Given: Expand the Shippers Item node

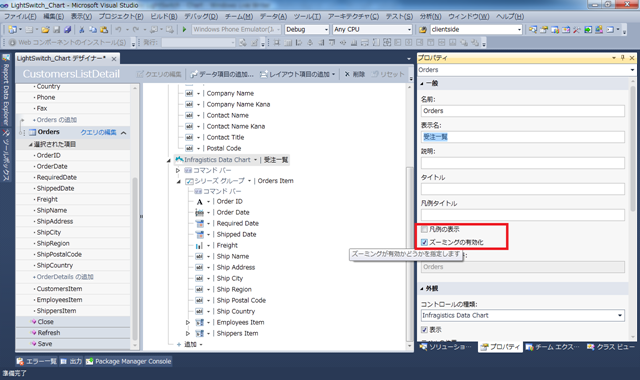Looking at the screenshot, I should [x=188, y=333].
